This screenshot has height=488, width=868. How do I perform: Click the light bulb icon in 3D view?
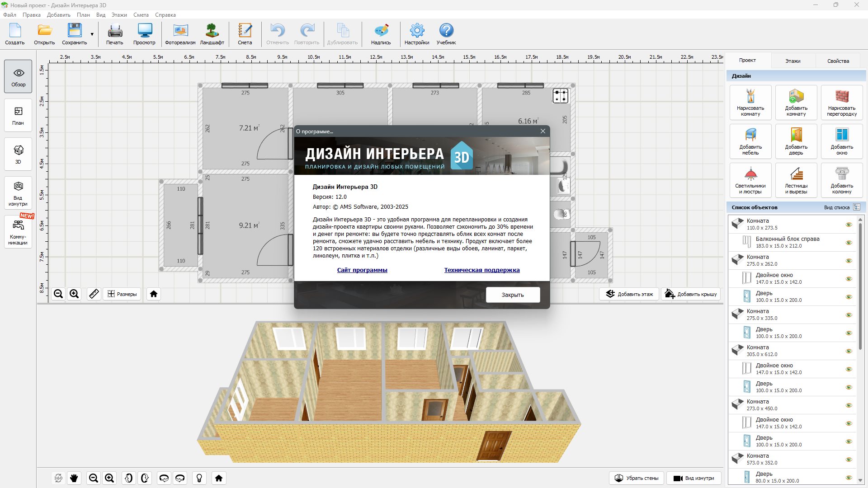(199, 478)
